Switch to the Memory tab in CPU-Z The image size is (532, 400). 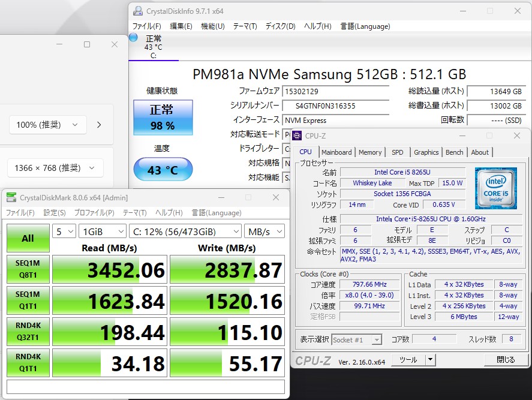click(370, 152)
